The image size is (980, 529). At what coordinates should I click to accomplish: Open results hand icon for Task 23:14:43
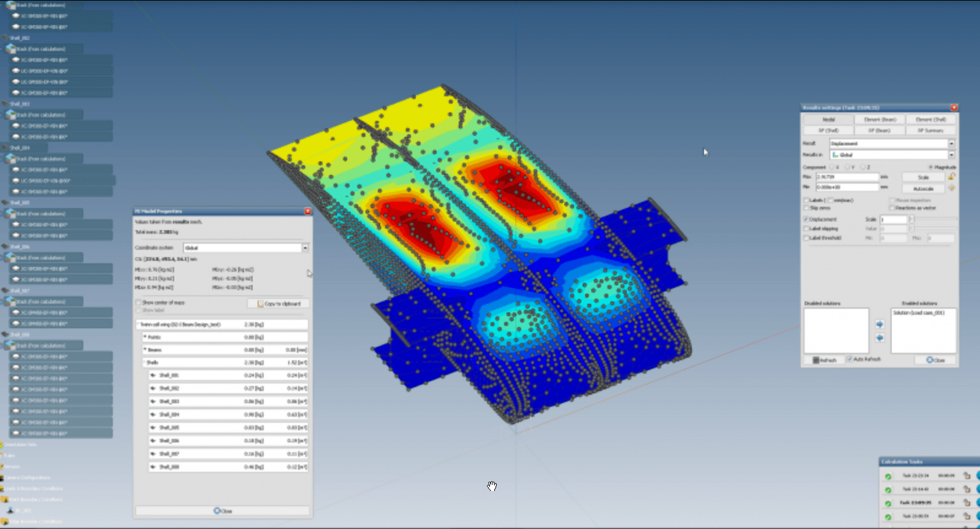point(967,489)
